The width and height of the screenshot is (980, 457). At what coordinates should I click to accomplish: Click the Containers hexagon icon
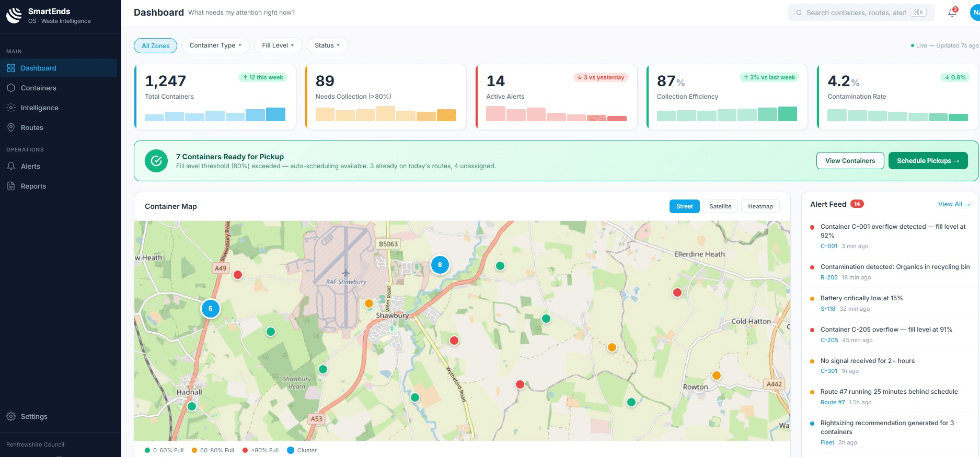11,88
